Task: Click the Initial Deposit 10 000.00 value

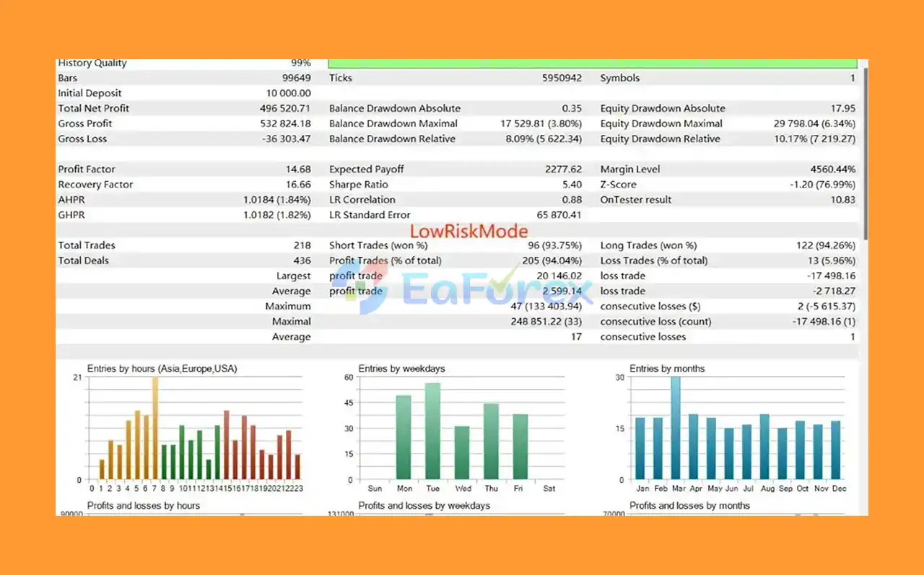Action: pyautogui.click(x=289, y=93)
